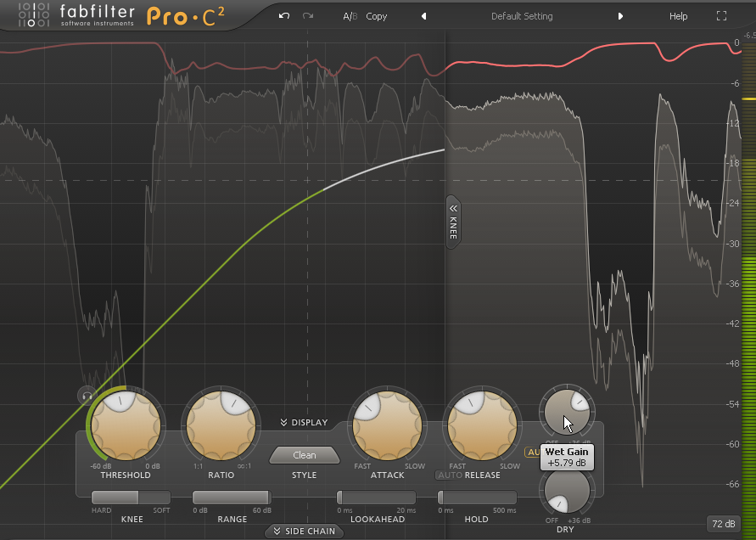Expand the SIDE CHAIN section
This screenshot has height=540, width=756.
coord(305,532)
